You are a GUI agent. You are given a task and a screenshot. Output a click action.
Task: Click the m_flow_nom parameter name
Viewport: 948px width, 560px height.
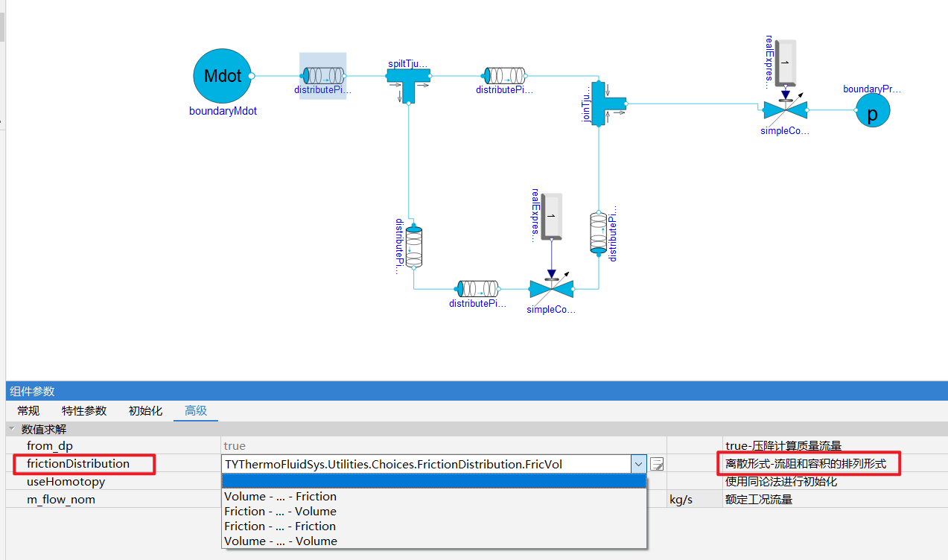[61, 500]
